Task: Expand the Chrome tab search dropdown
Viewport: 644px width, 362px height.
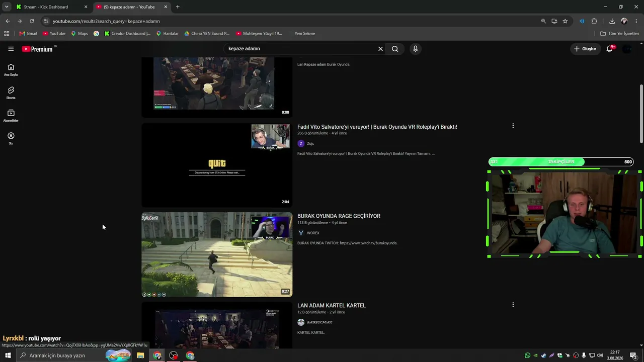Action: coord(7,7)
